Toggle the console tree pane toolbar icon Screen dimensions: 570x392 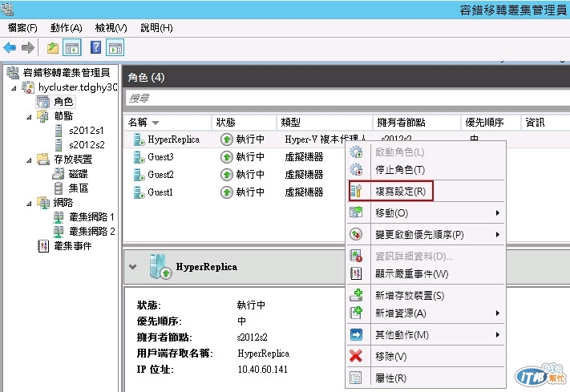71,47
